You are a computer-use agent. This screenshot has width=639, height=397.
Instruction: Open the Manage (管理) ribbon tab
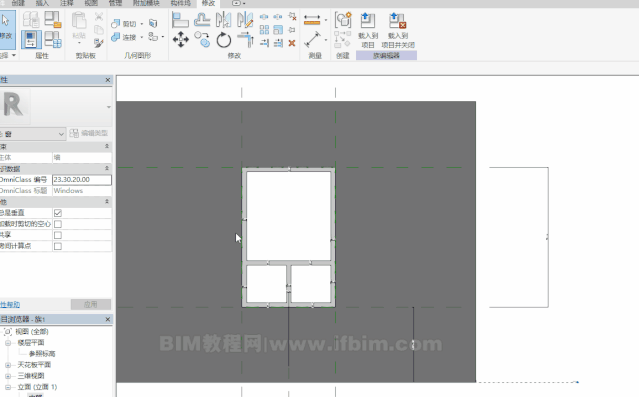click(x=115, y=3)
